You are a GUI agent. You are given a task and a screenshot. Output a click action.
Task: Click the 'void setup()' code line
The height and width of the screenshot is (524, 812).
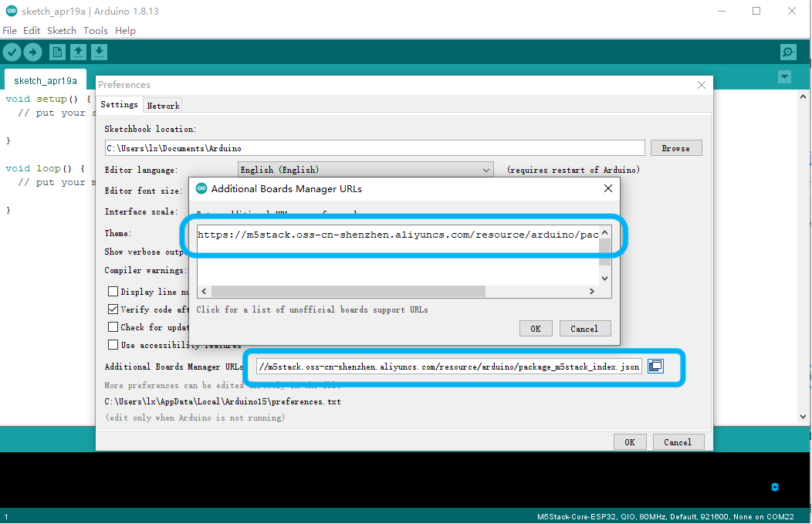pyautogui.click(x=48, y=99)
